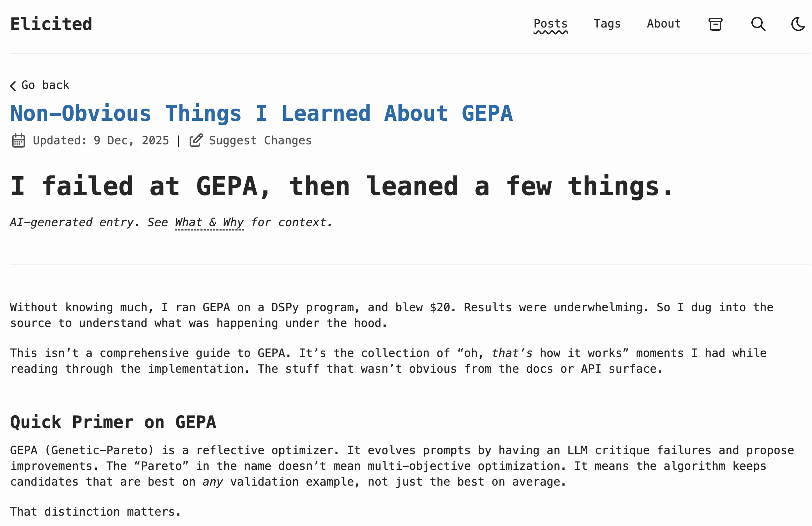Click the Elicited site logo
The width and height of the screenshot is (812, 526).
[51, 24]
